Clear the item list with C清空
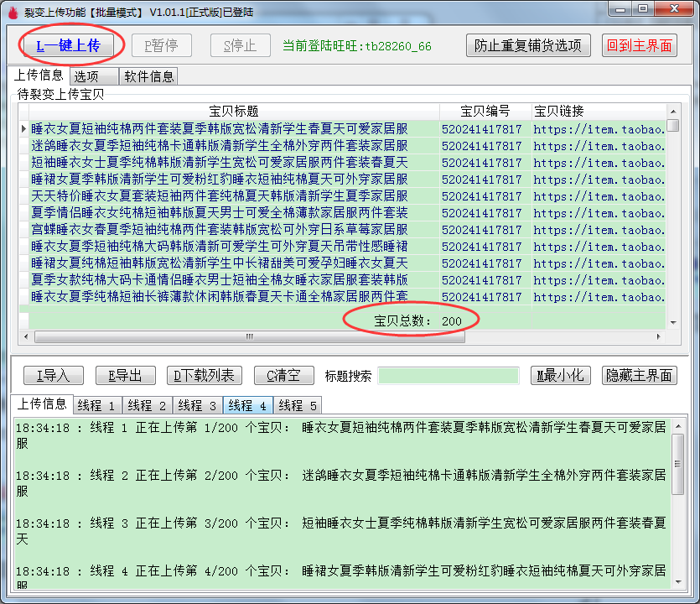Viewport: 700px width, 604px height. tap(283, 375)
